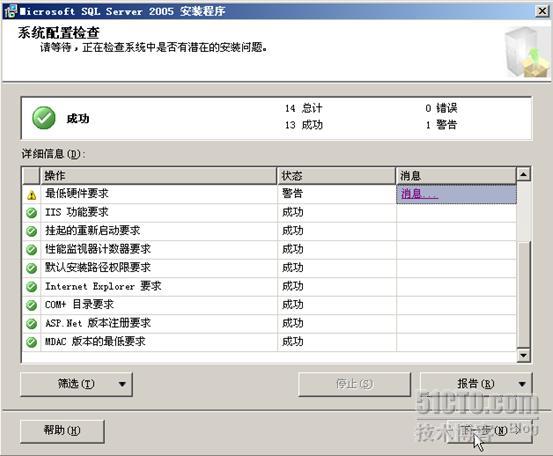Click the disabled 停止(S) button
The height and width of the screenshot is (456, 553).
point(354,384)
